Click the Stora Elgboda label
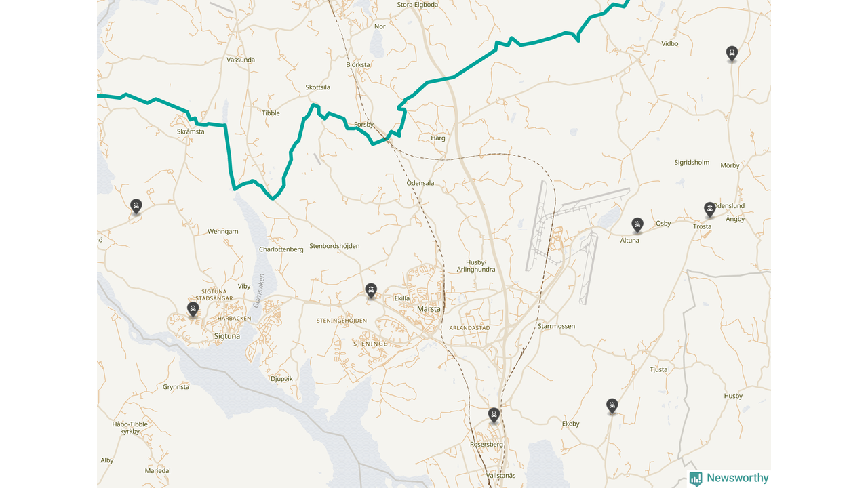 coord(418,4)
